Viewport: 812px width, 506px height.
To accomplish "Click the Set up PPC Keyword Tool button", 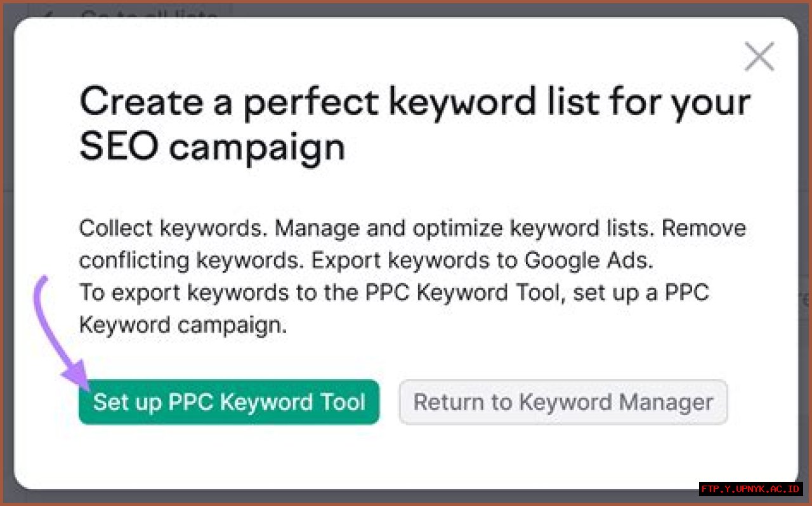I will [x=228, y=402].
